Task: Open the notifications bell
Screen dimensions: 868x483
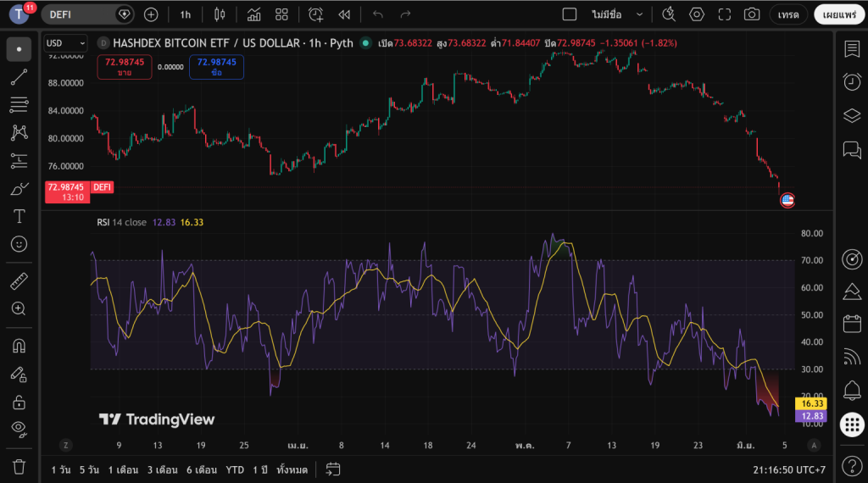Action: tap(852, 391)
